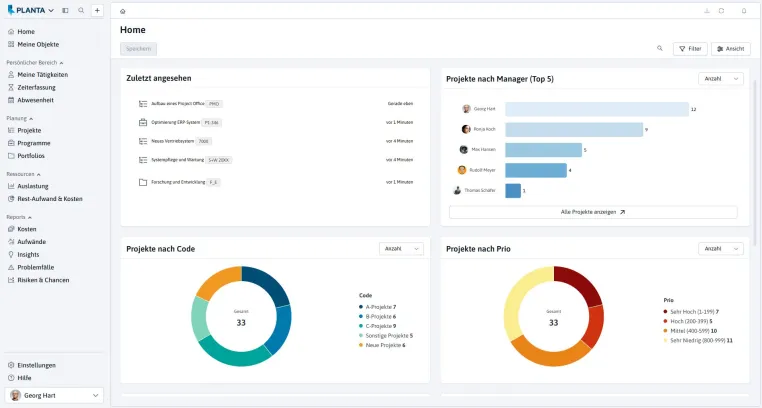Go to Zeiterfassung
This screenshot has width=762, height=408.
tap(36, 87)
